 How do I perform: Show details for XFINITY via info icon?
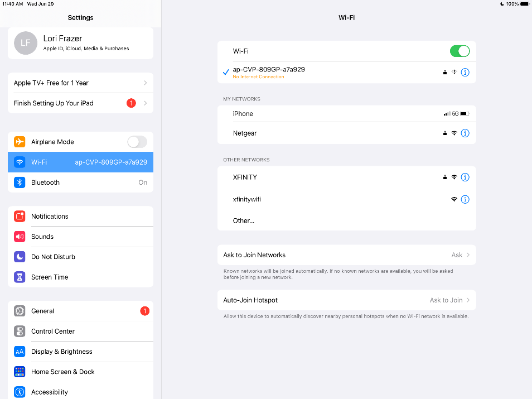pyautogui.click(x=465, y=177)
